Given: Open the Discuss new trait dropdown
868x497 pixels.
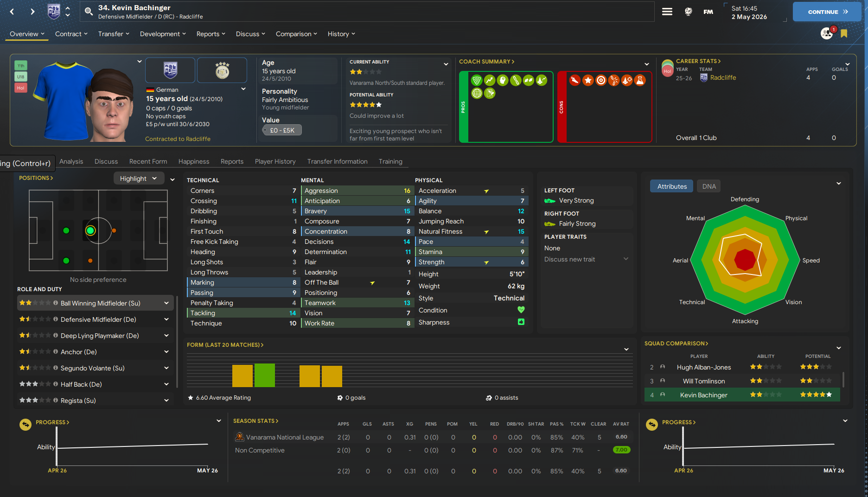Looking at the screenshot, I should [587, 259].
